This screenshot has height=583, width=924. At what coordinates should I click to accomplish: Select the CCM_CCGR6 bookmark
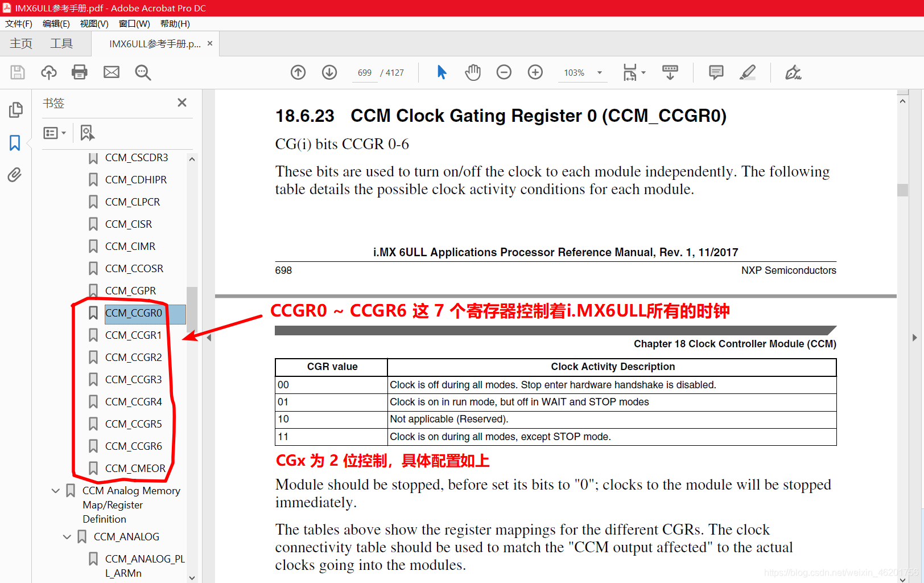coord(134,446)
